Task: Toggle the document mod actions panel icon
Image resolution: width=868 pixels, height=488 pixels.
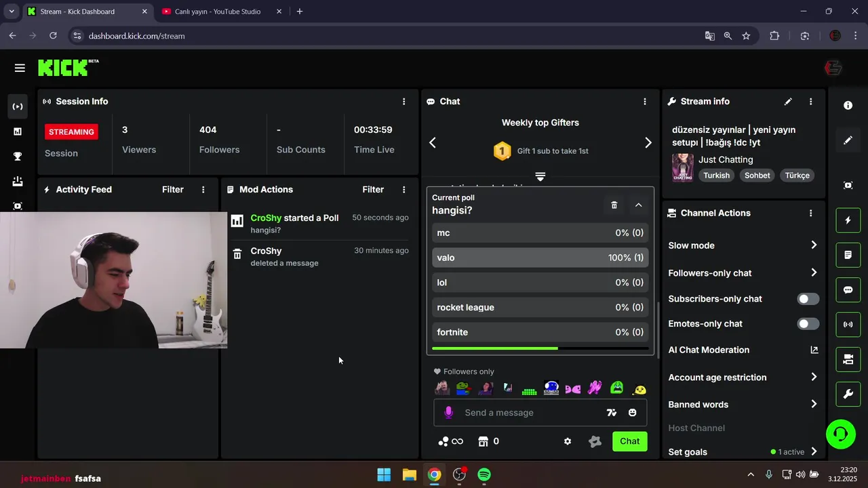Action: (848, 255)
